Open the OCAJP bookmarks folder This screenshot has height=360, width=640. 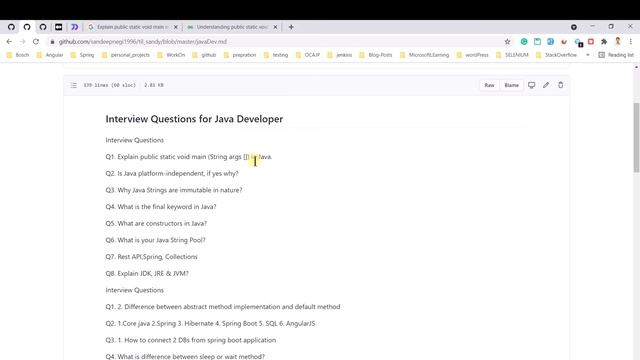tap(308, 55)
